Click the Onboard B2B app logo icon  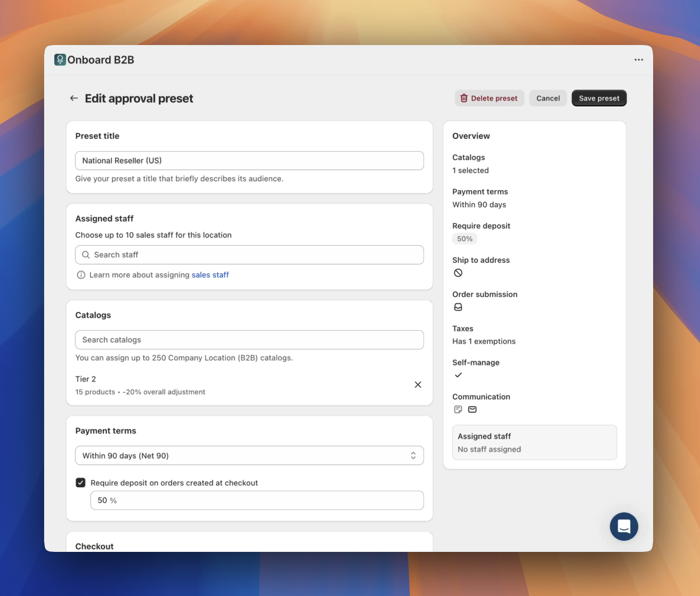tap(59, 60)
